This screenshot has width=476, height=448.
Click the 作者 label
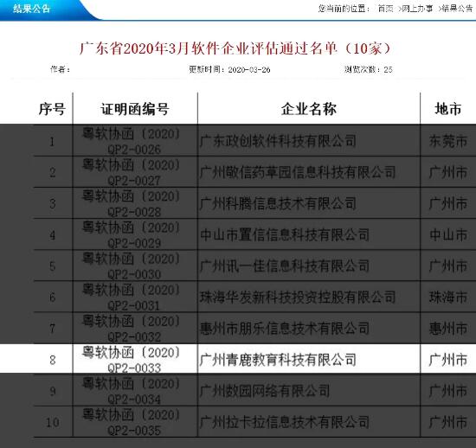(60, 69)
